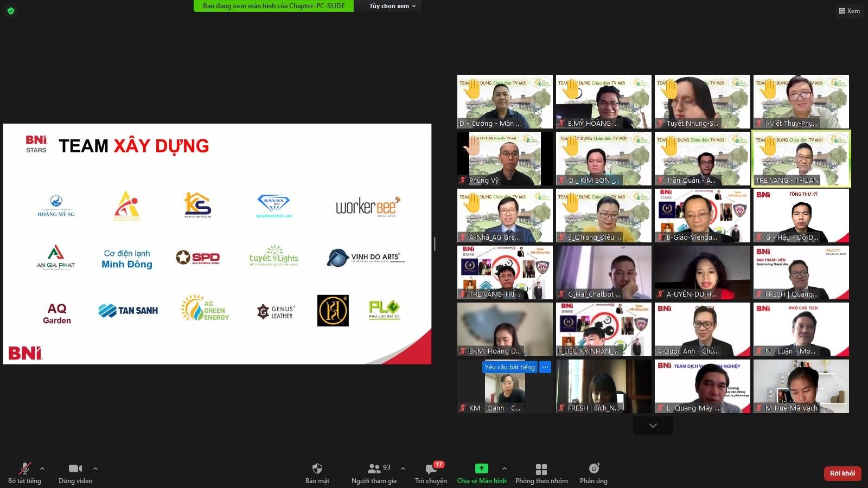Viewport: 868px width, 488px height.
Task: Click the workerbee logo on the slide
Action: coord(368,206)
